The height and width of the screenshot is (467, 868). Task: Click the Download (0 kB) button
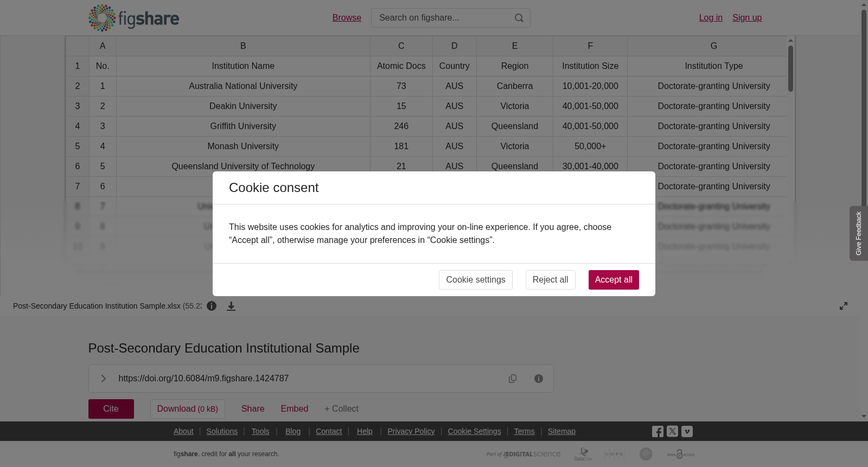coord(188,409)
